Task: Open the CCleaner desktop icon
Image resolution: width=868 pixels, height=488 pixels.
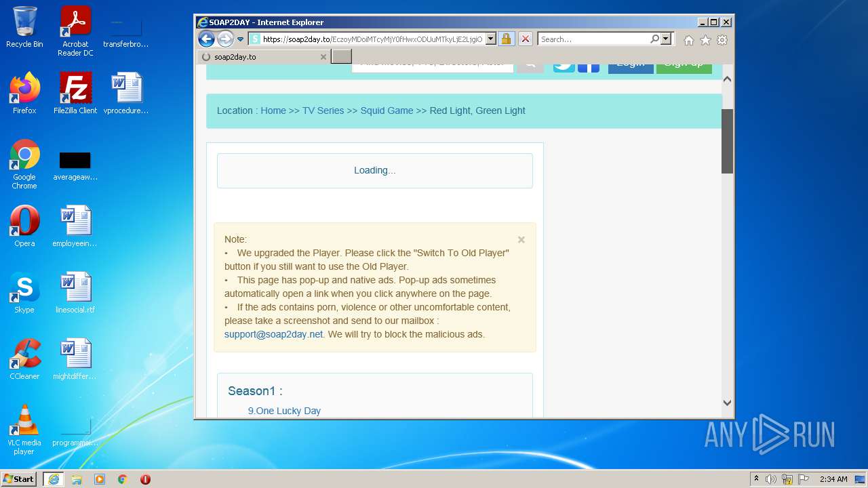Action: point(24,359)
